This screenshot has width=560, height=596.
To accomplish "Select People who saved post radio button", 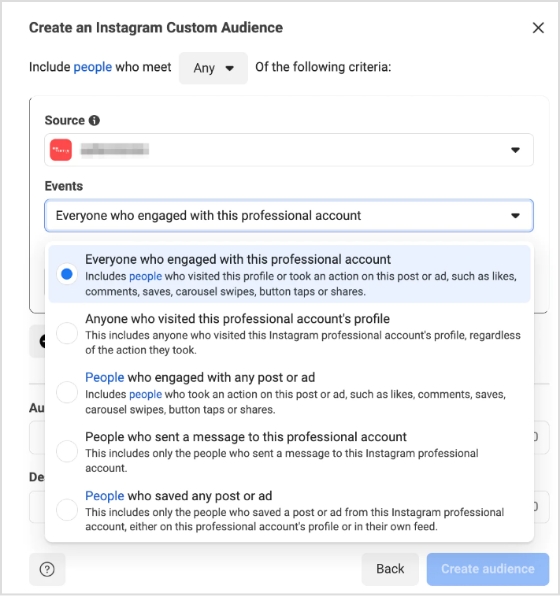I will click(67, 510).
